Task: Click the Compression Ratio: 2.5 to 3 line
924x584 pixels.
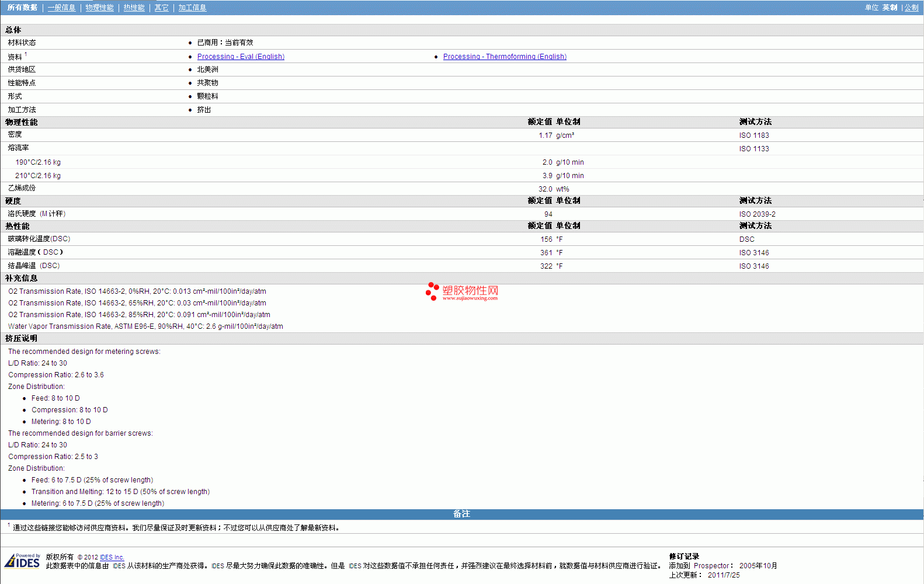Action: 53,457
